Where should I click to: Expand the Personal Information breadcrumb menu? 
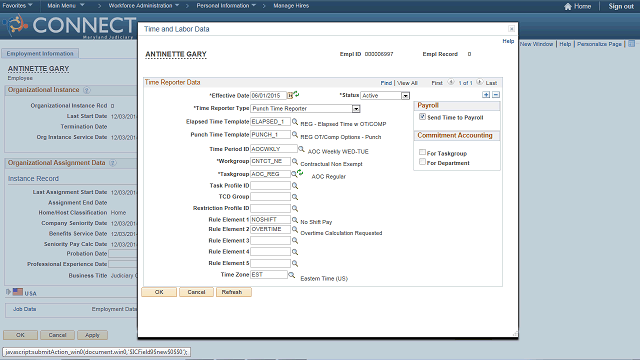click(226, 6)
